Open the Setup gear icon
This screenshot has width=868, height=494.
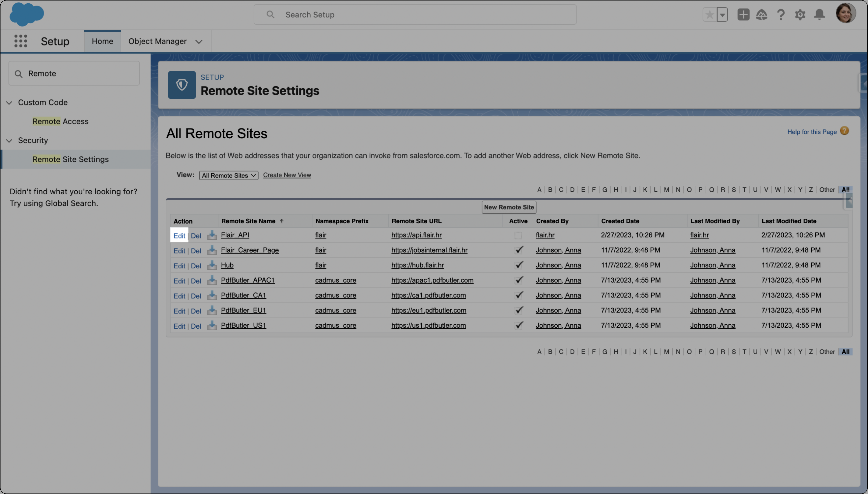800,14
